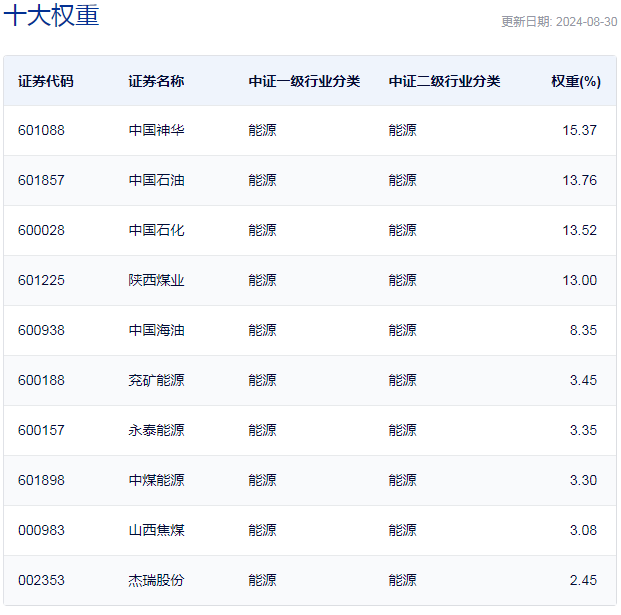Select security code 002353
Screen dimensions: 621x615
pos(41,580)
